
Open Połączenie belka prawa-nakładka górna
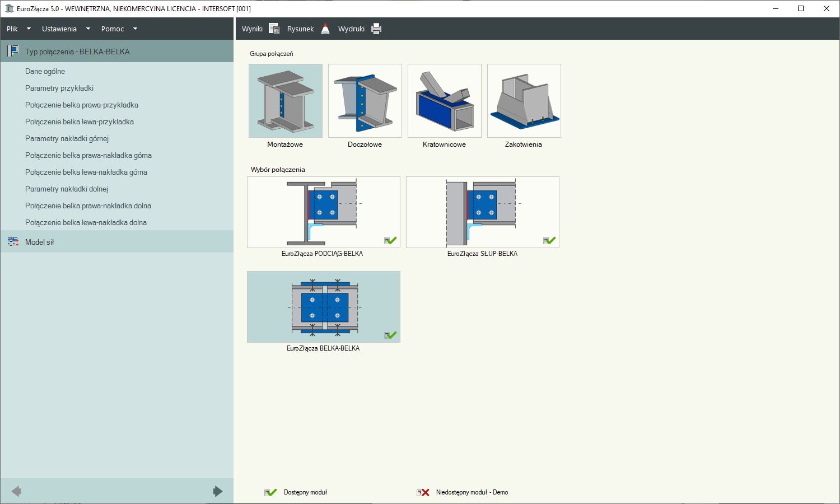coord(88,155)
